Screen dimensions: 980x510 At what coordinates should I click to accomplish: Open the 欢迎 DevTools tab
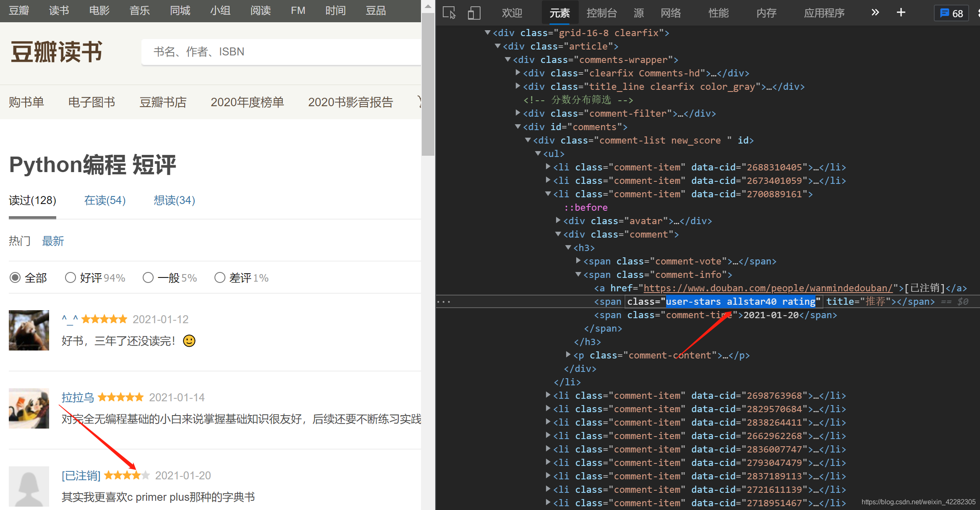[512, 13]
